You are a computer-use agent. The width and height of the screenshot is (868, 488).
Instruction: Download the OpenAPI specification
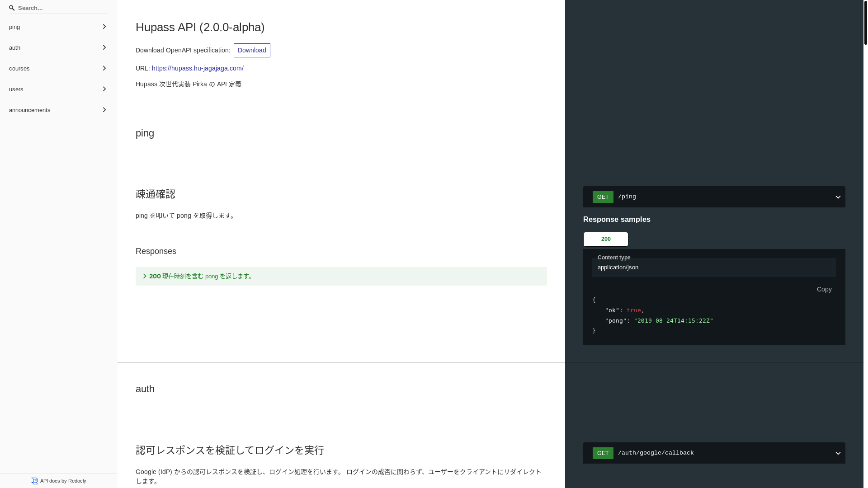252,51
